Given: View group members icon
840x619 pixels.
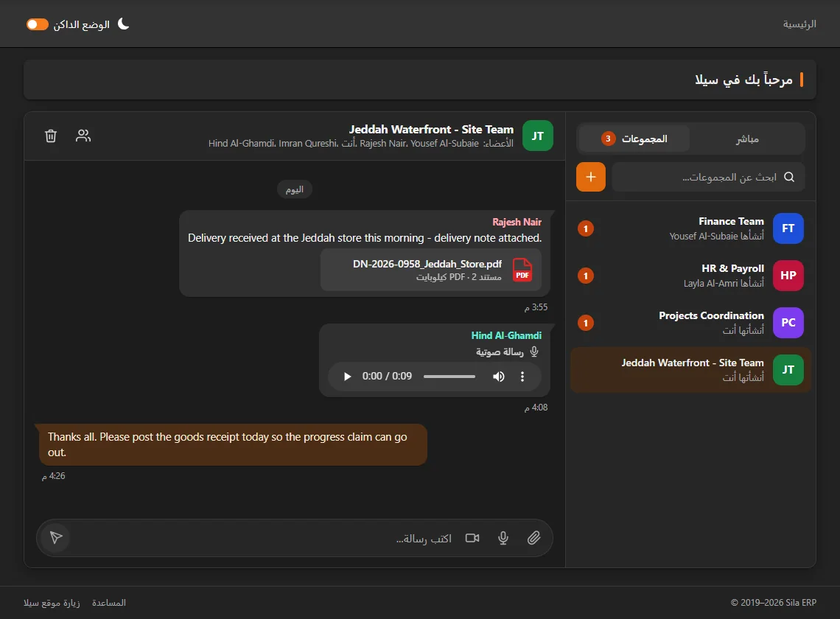Looking at the screenshot, I should click(83, 136).
